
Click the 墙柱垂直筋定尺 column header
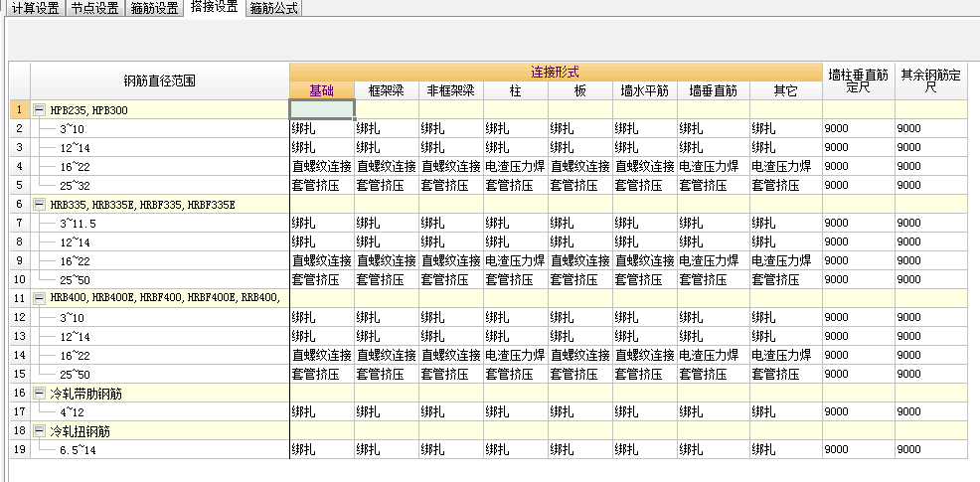858,81
